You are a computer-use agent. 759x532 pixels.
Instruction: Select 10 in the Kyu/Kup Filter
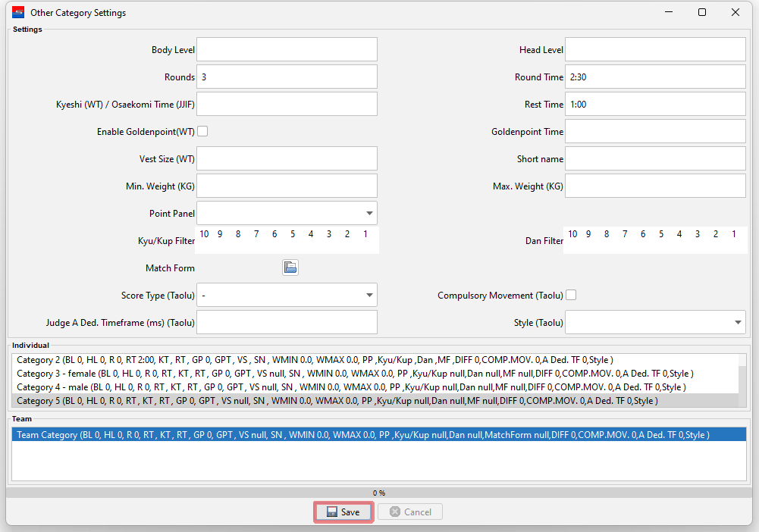click(205, 234)
